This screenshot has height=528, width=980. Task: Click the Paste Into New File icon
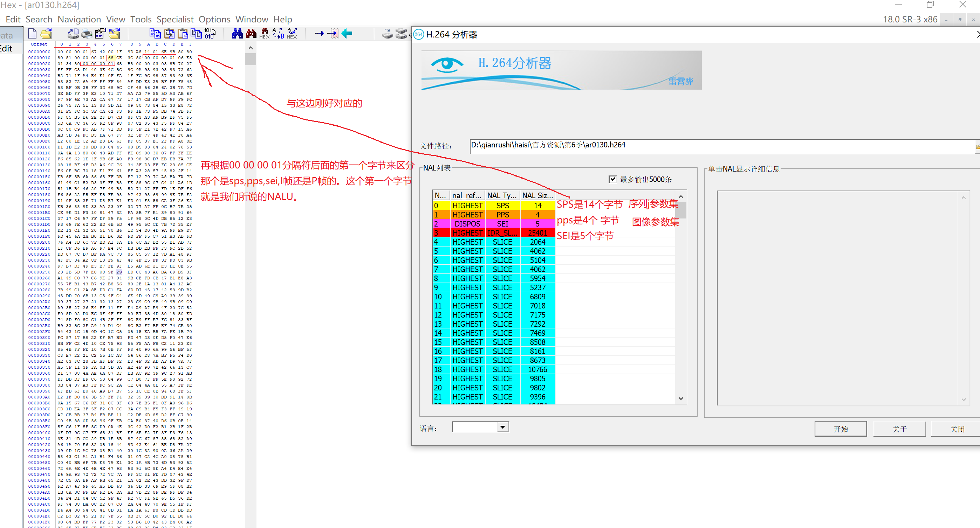point(196,34)
